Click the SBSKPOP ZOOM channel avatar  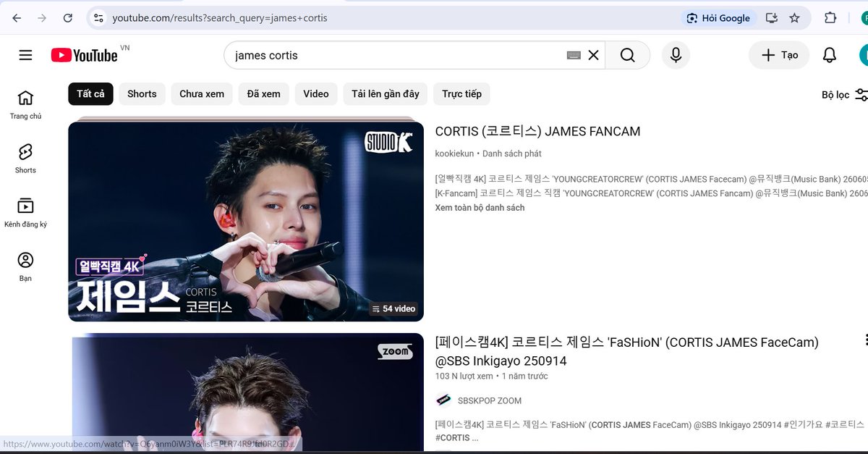tap(443, 400)
